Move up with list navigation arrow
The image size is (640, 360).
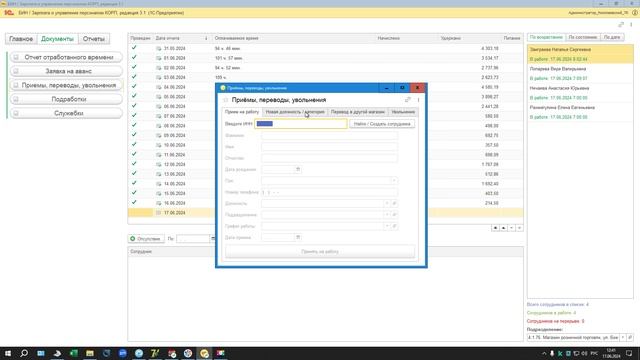point(504,228)
